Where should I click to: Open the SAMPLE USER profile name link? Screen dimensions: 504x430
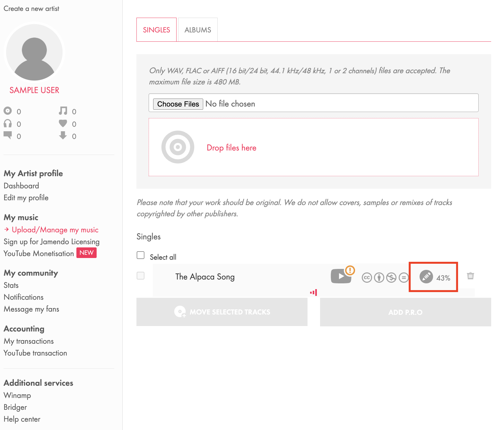pyautogui.click(x=34, y=90)
